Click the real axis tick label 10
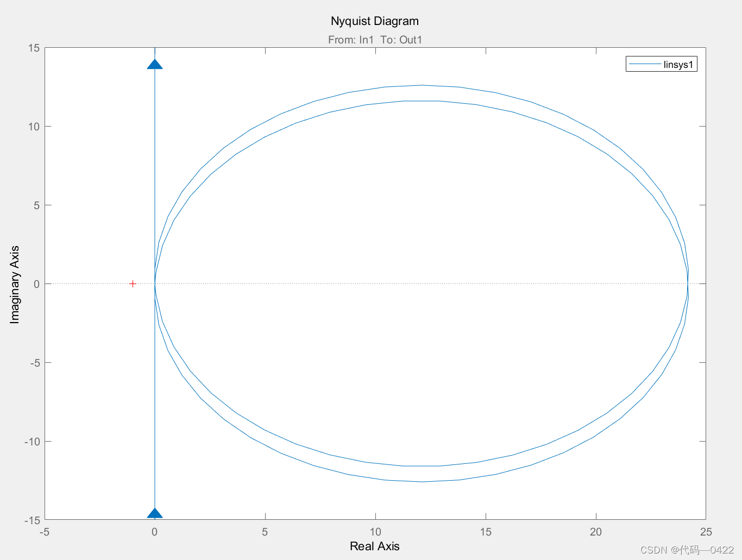Image resolution: width=742 pixels, height=560 pixels. click(x=375, y=532)
